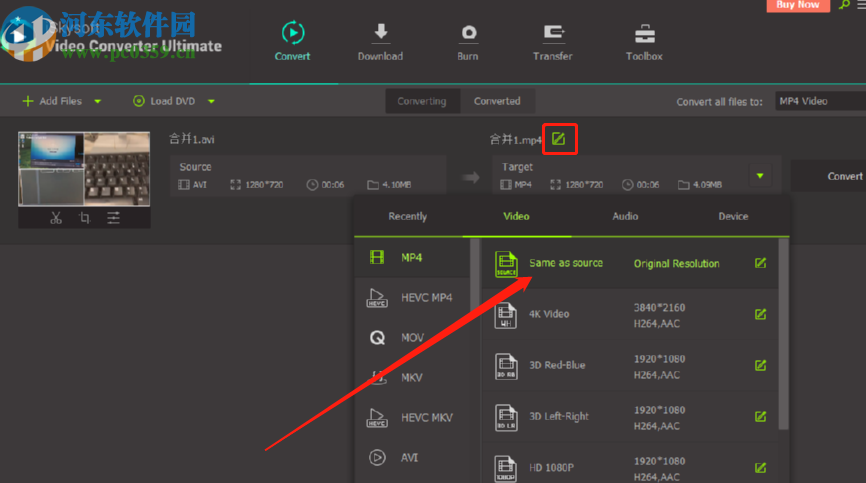The image size is (866, 483).
Task: Edit the output file name 合并1.mp4
Action: coord(559,139)
